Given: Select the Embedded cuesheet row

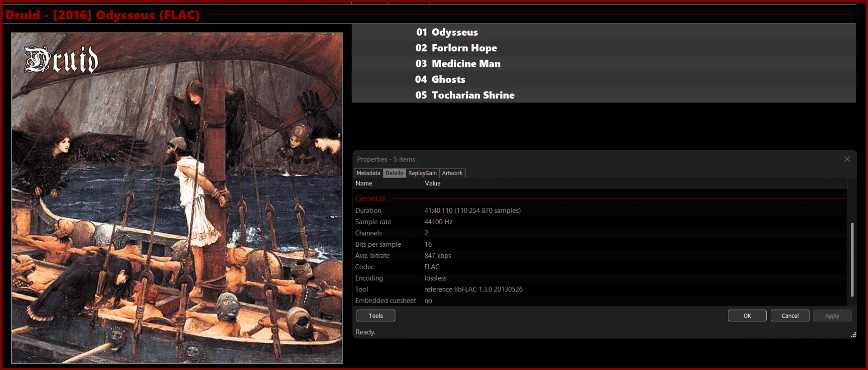Looking at the screenshot, I should click(x=600, y=301).
